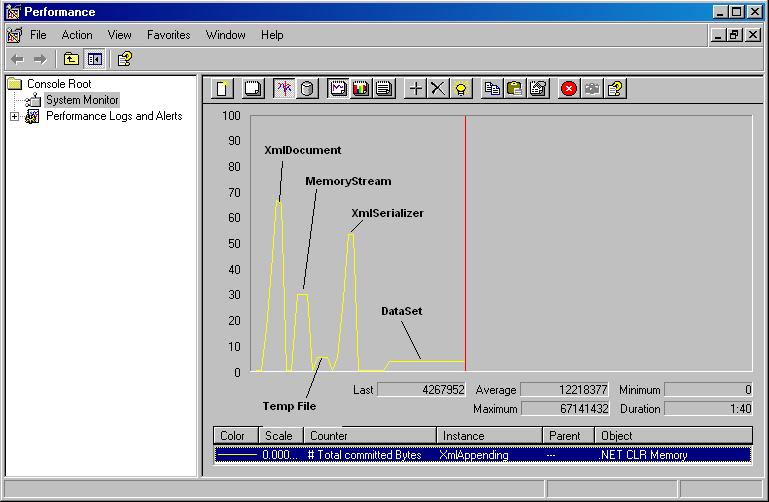Click the Object column header
This screenshot has width=769, height=502.
pos(673,435)
